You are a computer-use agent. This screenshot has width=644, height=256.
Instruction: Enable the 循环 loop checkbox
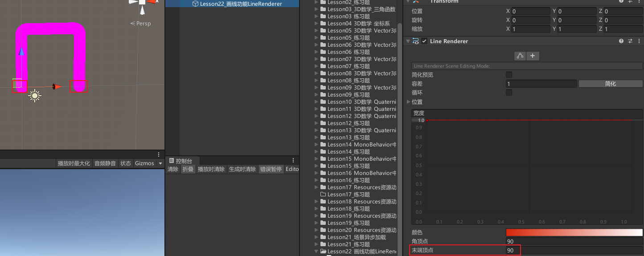click(509, 93)
